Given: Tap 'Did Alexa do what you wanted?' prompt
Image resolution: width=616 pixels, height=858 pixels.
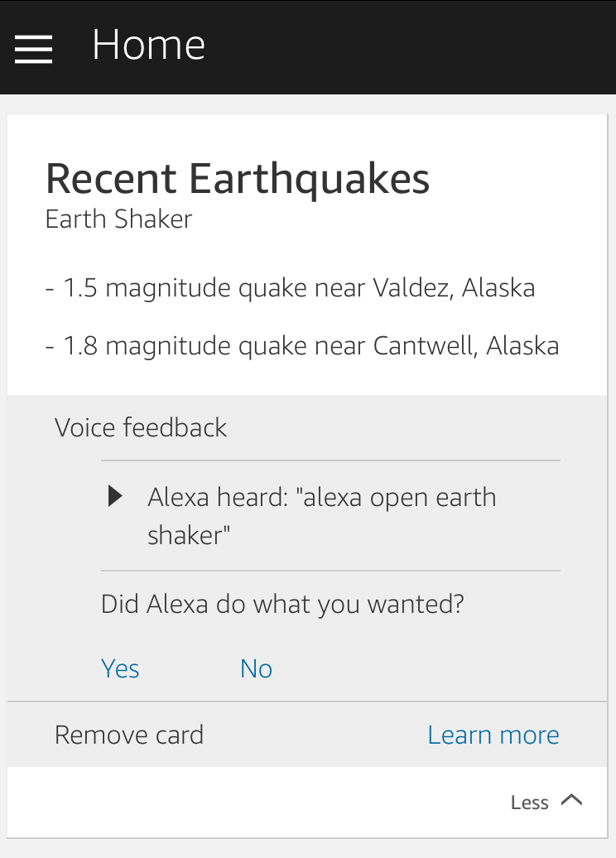Looking at the screenshot, I should tap(282, 604).
